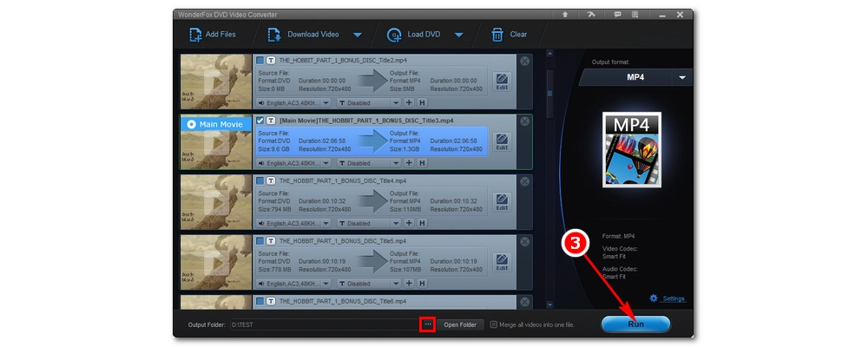Browse output folder with three-dots button
The height and width of the screenshot is (347, 868).
pyautogui.click(x=428, y=324)
